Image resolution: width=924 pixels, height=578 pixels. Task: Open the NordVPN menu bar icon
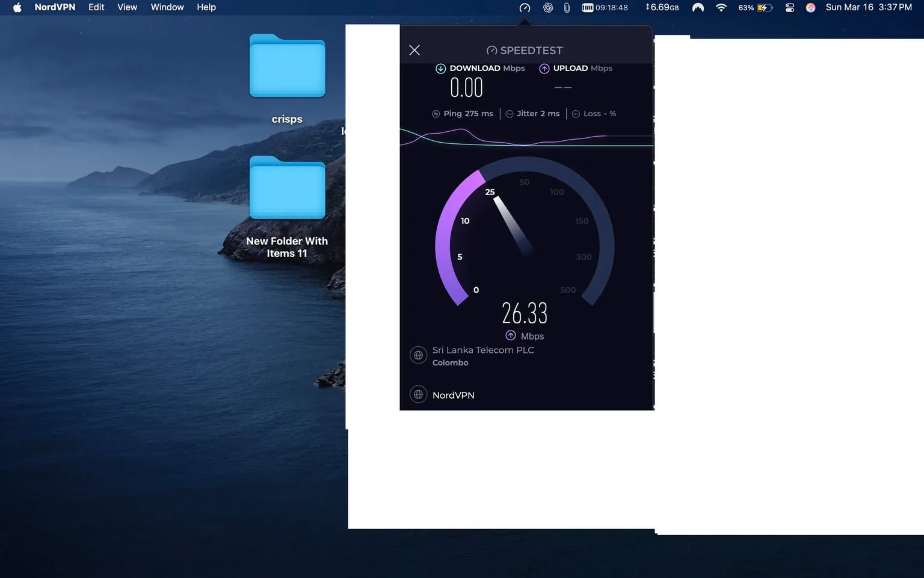point(698,7)
